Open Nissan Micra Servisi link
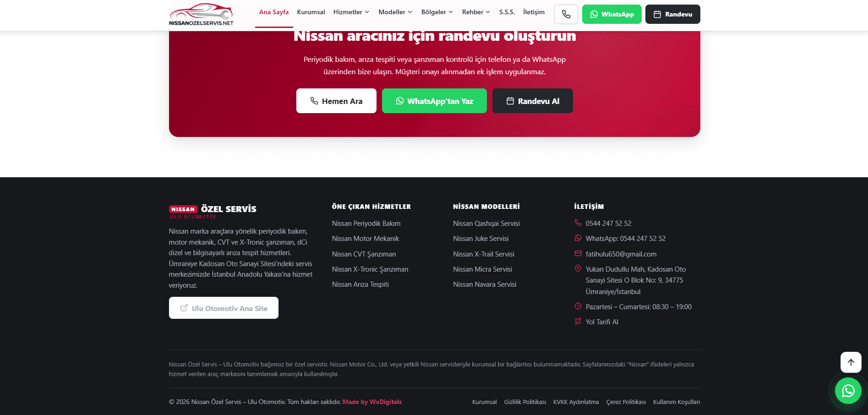Screen dimensions: 868x415 point(483,269)
